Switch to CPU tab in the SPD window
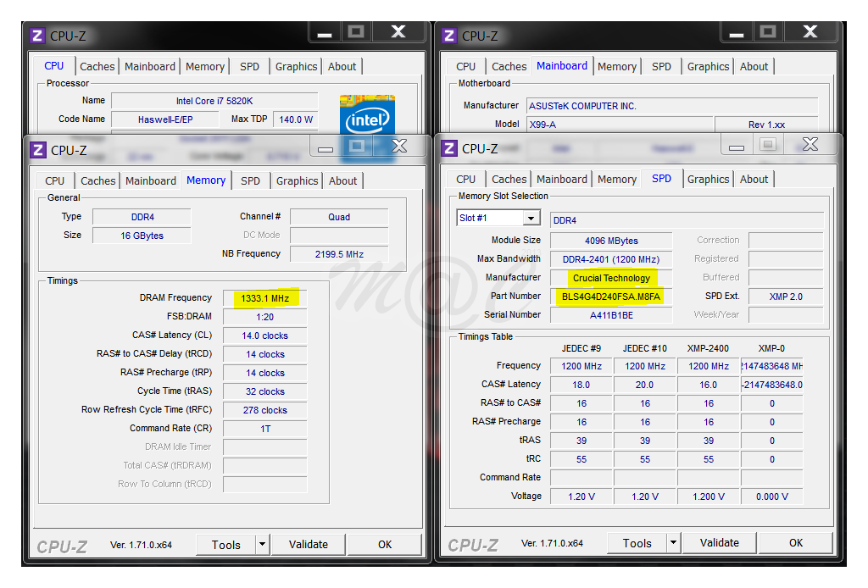This screenshot has height=588, width=868. [466, 180]
